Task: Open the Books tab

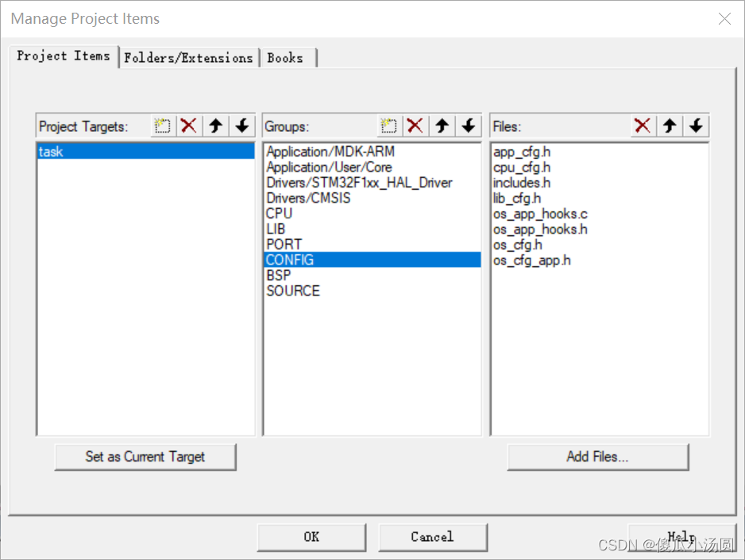Action: (x=288, y=58)
